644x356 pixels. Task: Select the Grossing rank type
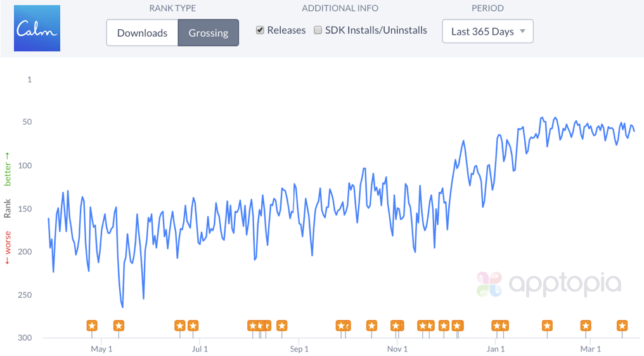pos(208,32)
